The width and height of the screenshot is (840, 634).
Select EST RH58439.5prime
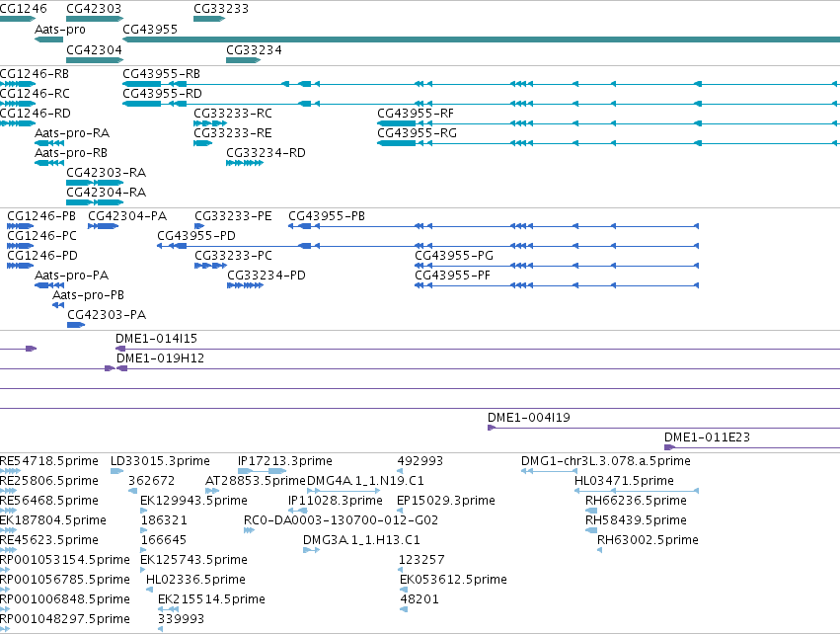(x=636, y=520)
